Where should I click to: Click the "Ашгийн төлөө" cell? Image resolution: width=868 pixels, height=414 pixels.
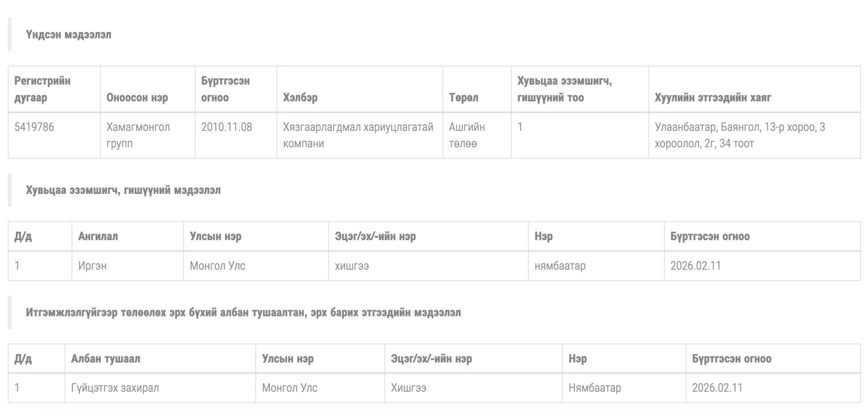coord(466,135)
